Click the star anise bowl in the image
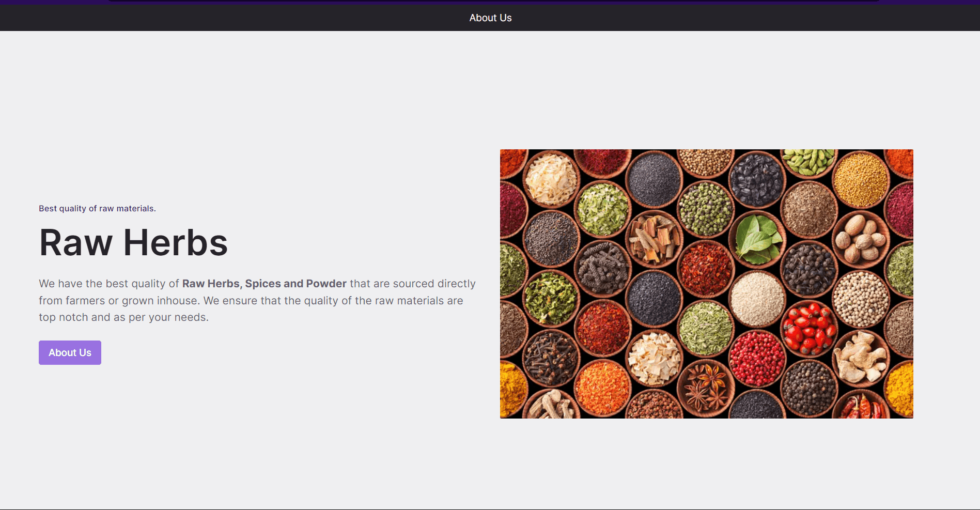The image size is (980, 510). (x=706, y=388)
